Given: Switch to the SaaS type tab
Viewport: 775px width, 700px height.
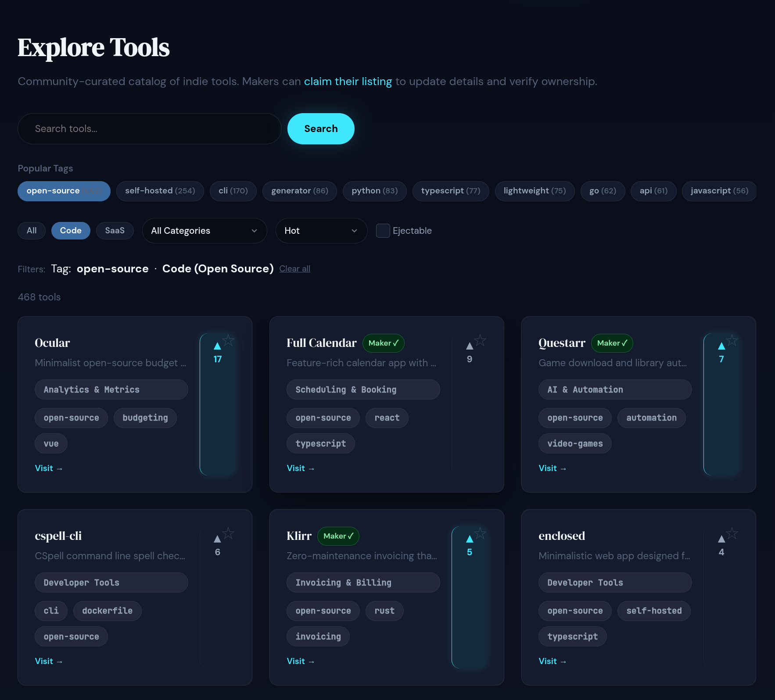Looking at the screenshot, I should (115, 231).
